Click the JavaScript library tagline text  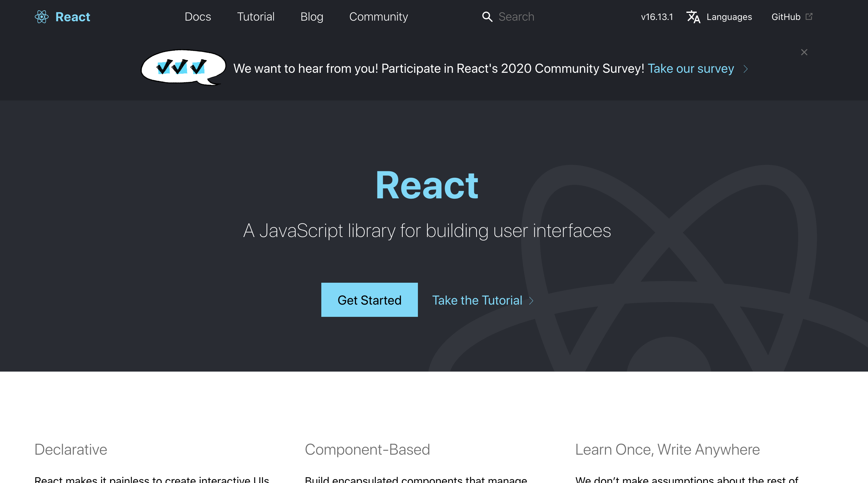(x=427, y=231)
